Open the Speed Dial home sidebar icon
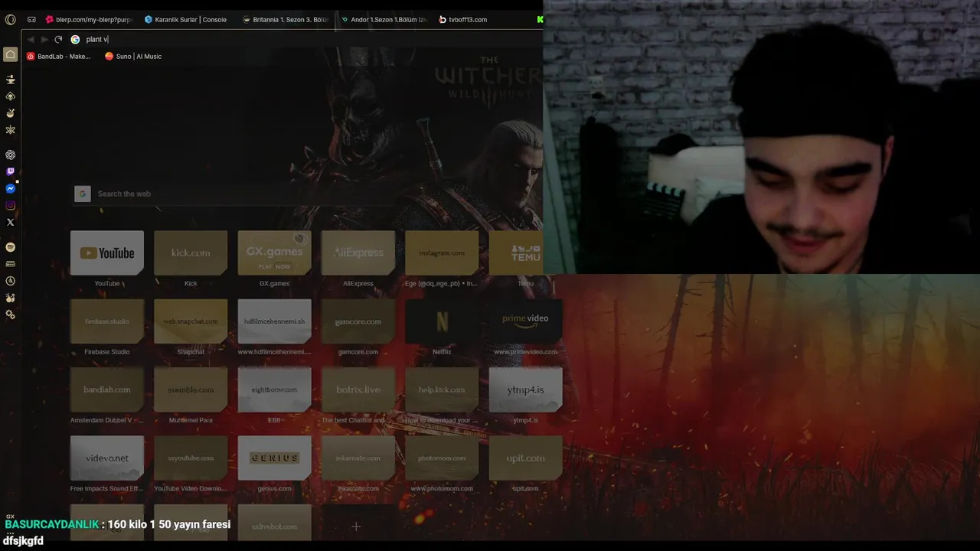 point(10,54)
